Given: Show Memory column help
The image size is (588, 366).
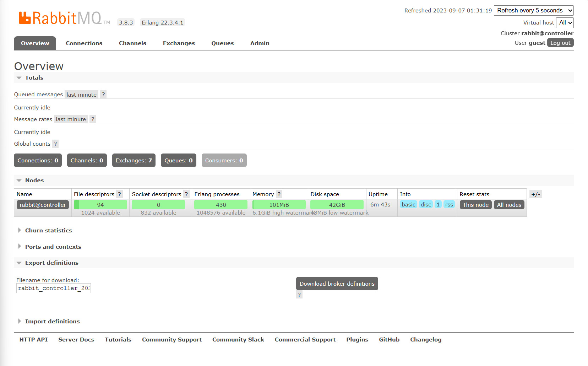Looking at the screenshot, I should (x=279, y=194).
